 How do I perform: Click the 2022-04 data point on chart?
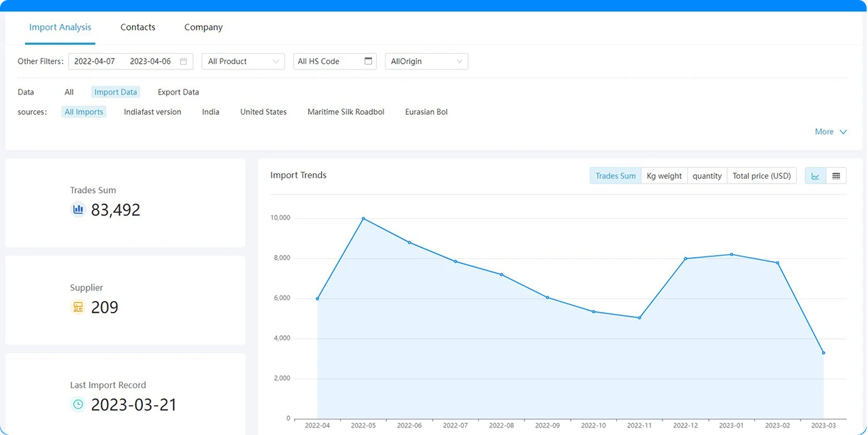pyautogui.click(x=317, y=298)
